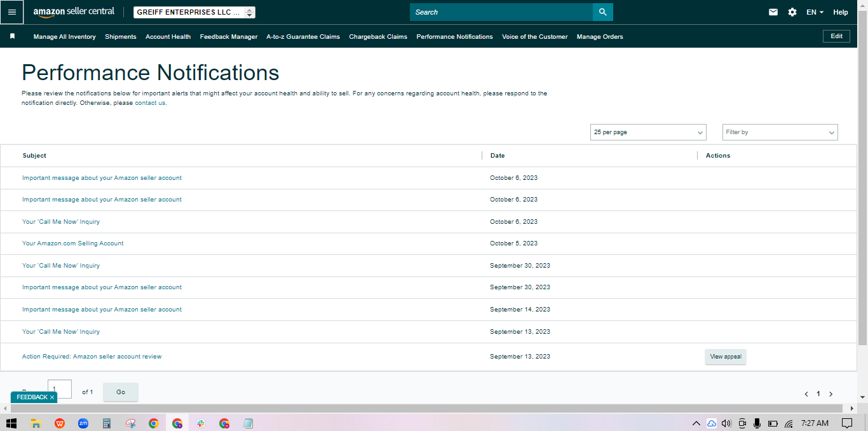This screenshot has height=431, width=868.
Task: Open the mail messages icon
Action: pos(773,12)
